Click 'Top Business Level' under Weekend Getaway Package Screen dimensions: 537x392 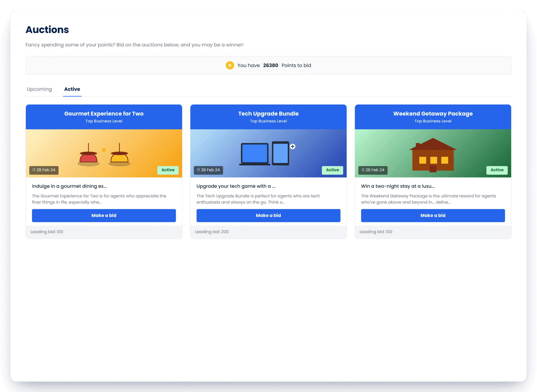433,121
